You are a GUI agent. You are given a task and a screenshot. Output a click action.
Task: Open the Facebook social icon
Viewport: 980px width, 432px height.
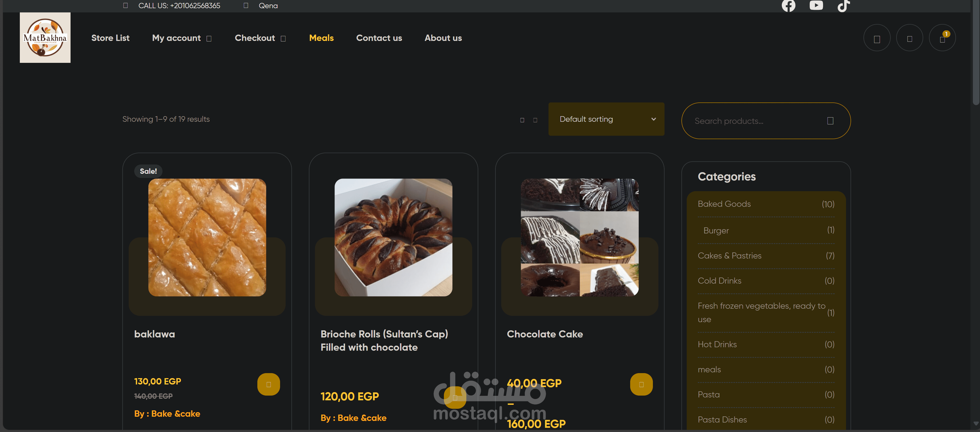(788, 6)
